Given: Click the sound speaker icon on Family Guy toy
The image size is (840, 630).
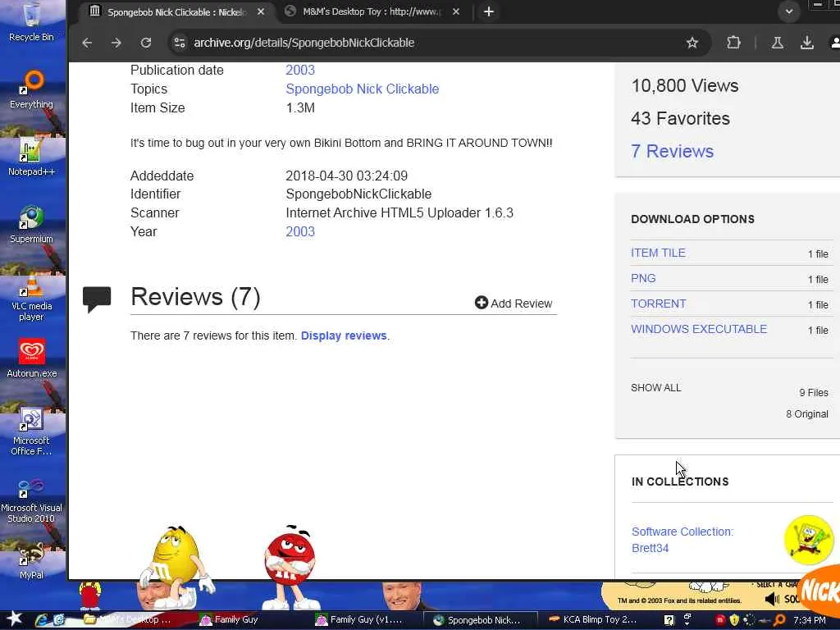Looking at the screenshot, I should [x=772, y=599].
